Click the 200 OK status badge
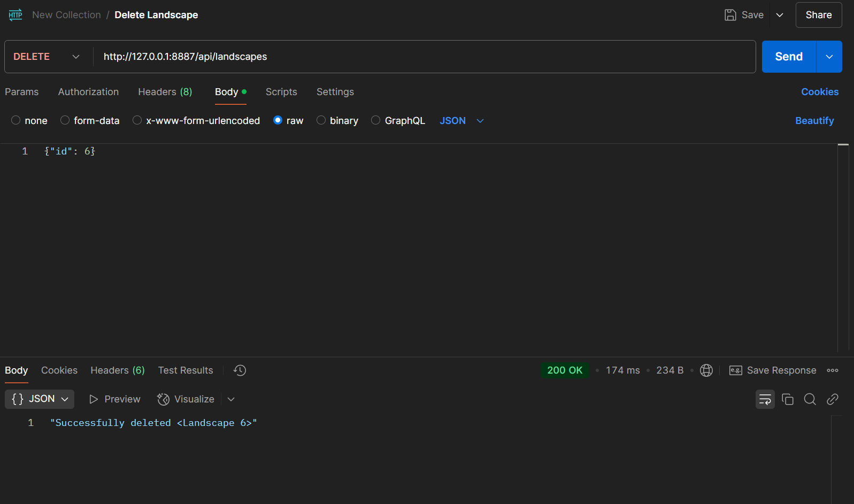 pyautogui.click(x=565, y=370)
